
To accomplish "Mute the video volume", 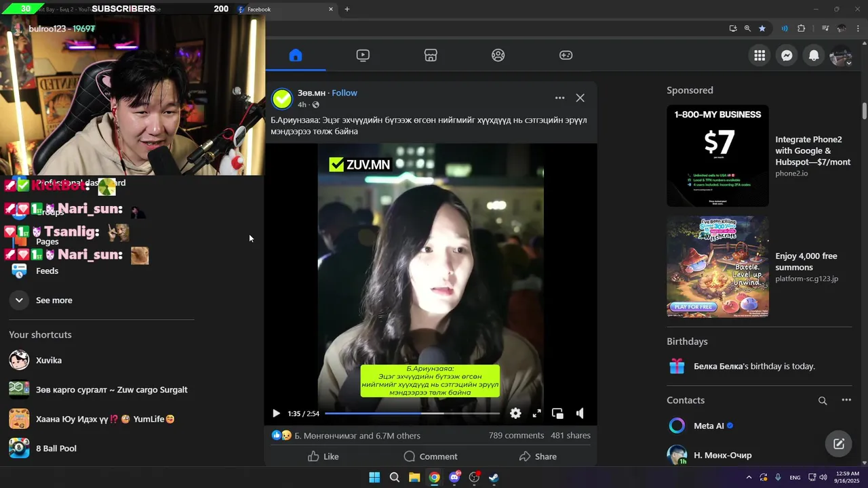I will click(580, 413).
